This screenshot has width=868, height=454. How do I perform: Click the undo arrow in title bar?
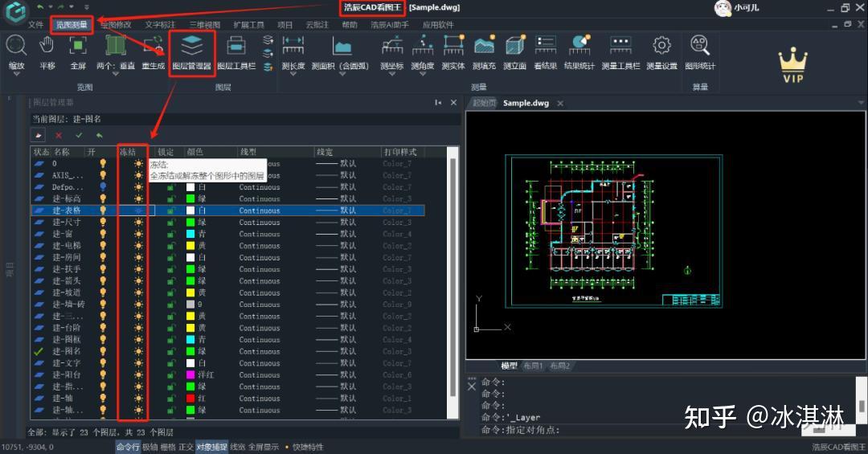41,7
